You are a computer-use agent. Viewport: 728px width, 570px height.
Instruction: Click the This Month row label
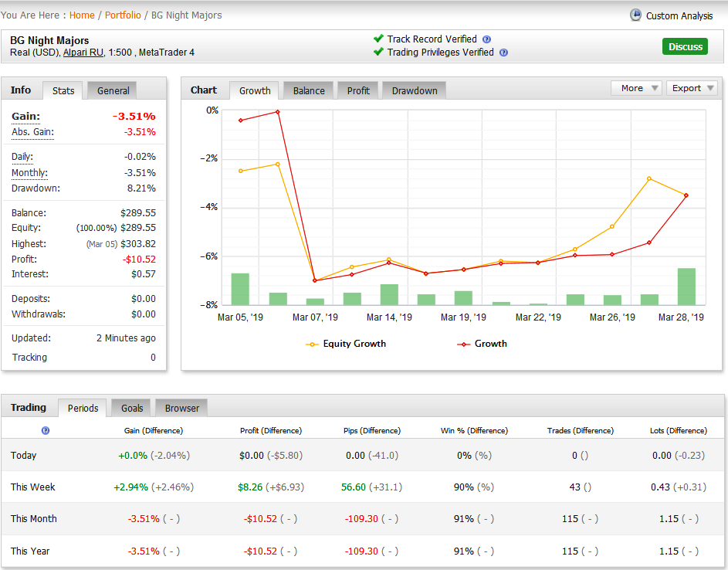pyautogui.click(x=33, y=518)
